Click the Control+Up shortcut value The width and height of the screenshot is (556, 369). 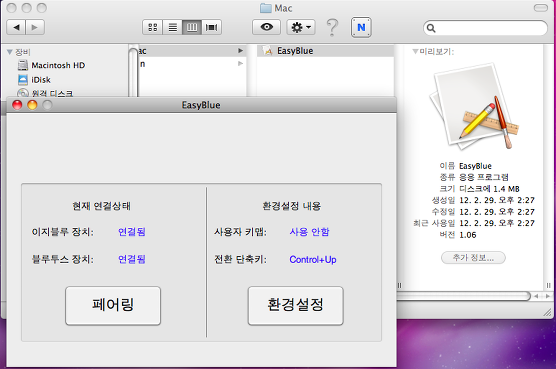coord(313,259)
